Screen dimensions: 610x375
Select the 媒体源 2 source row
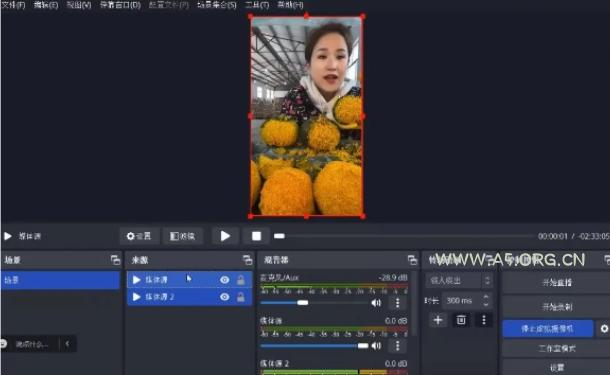(x=189, y=297)
